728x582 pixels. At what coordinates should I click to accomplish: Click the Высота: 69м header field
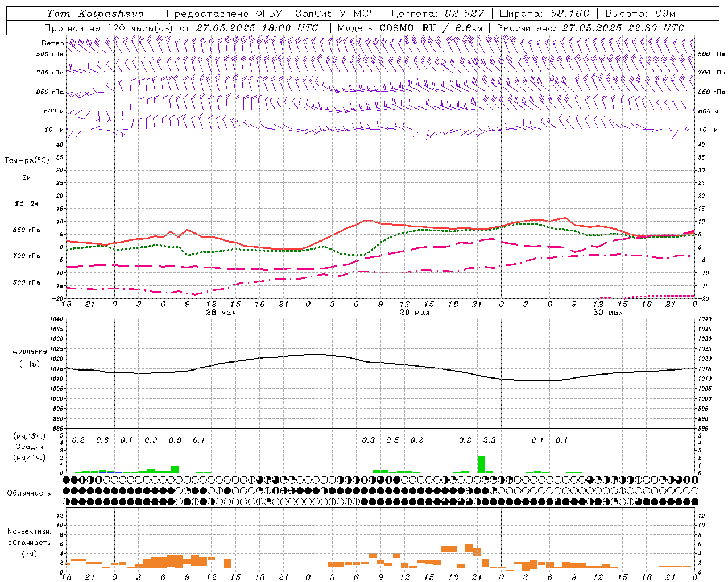640,14
